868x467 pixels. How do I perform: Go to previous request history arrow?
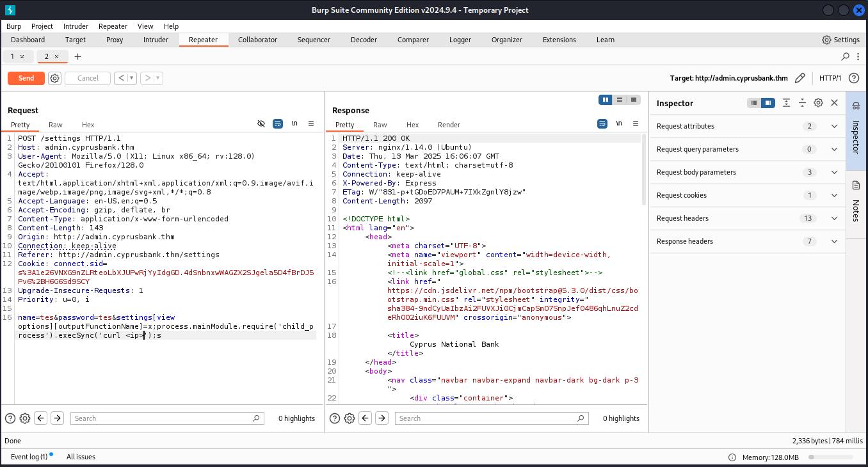click(121, 78)
